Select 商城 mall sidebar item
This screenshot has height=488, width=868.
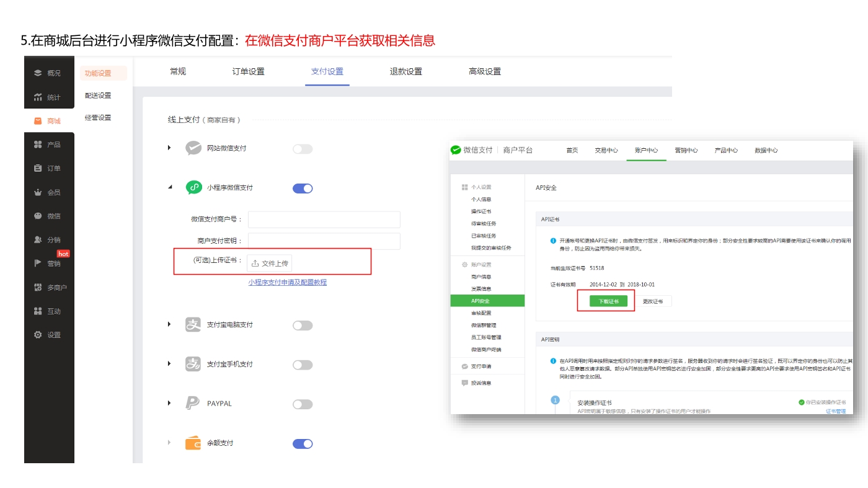[x=49, y=121]
